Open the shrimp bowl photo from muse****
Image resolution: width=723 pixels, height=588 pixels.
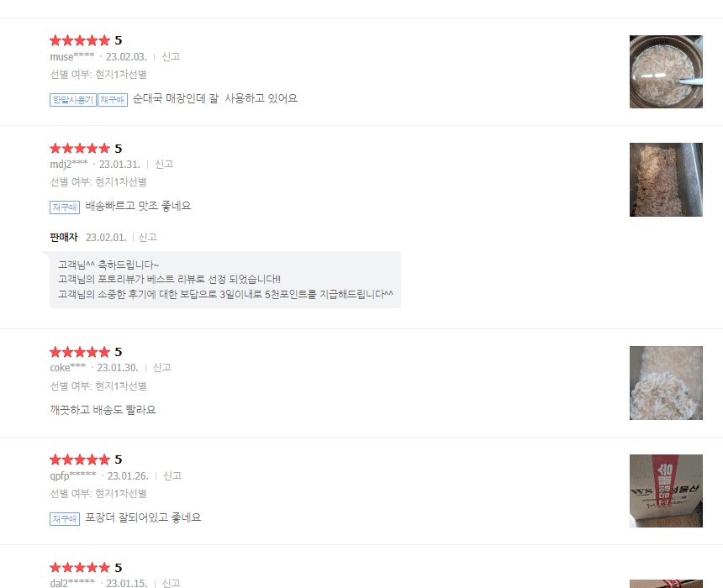point(666,72)
